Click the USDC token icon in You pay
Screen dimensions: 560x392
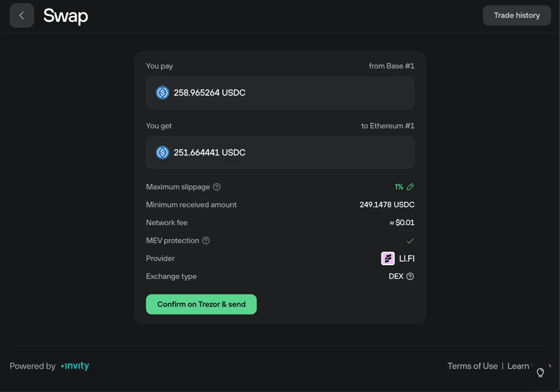point(162,92)
